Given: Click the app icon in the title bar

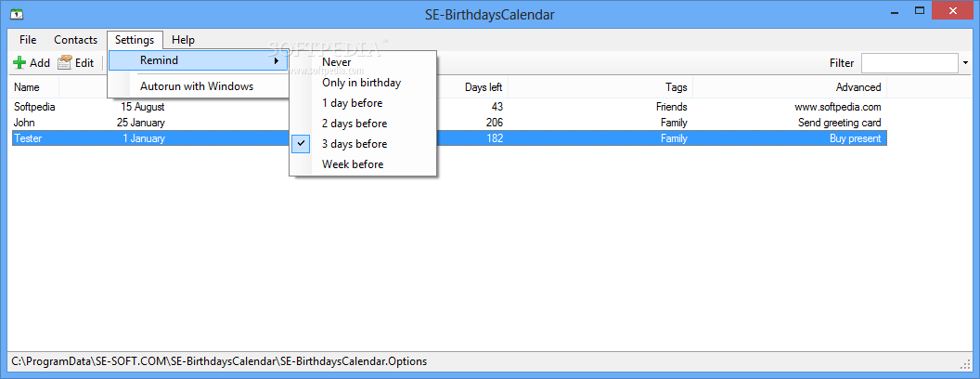Looking at the screenshot, I should click(x=15, y=14).
